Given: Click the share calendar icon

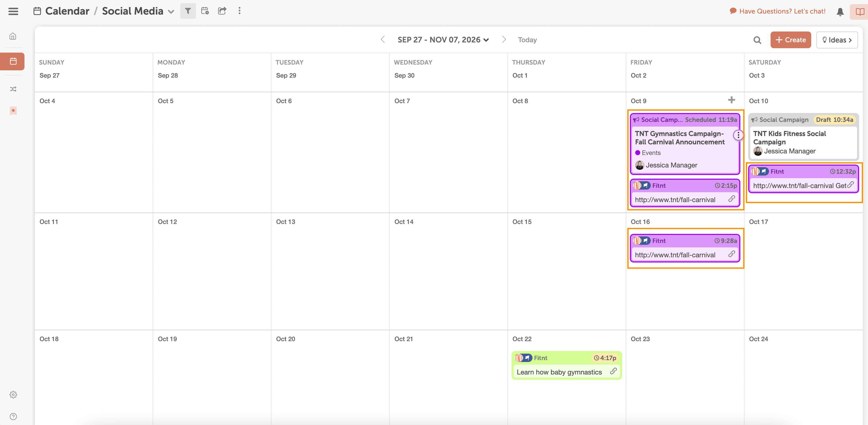Looking at the screenshot, I should (222, 11).
